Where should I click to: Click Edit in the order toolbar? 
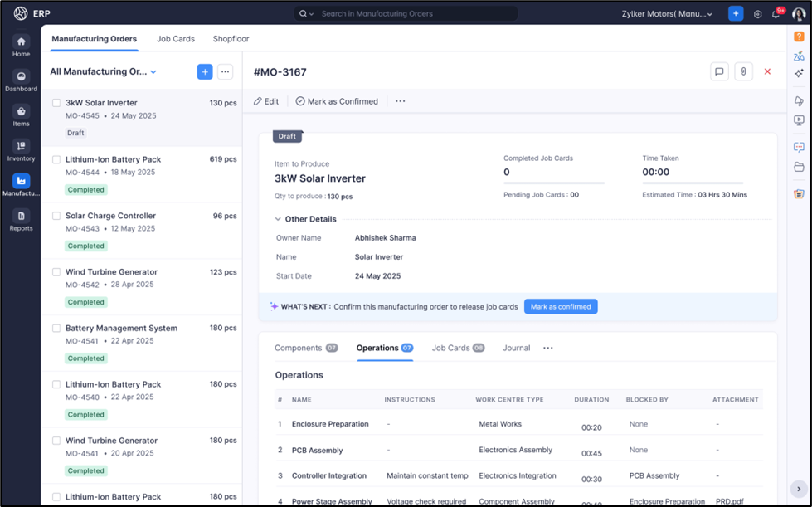click(266, 101)
